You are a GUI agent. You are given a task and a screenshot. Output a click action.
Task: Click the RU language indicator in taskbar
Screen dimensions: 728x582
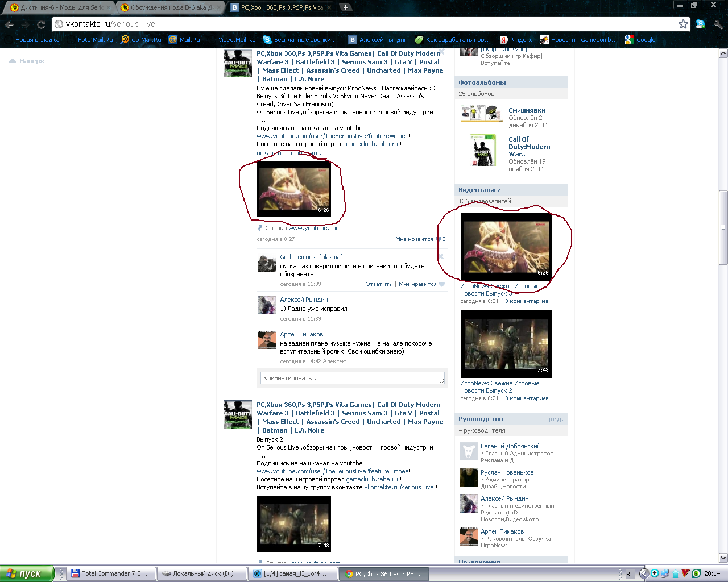pyautogui.click(x=630, y=574)
